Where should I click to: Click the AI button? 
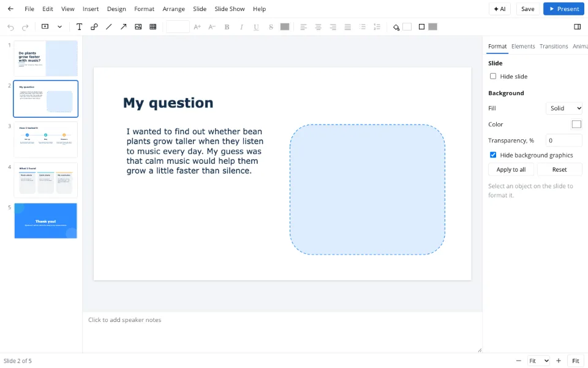click(500, 9)
